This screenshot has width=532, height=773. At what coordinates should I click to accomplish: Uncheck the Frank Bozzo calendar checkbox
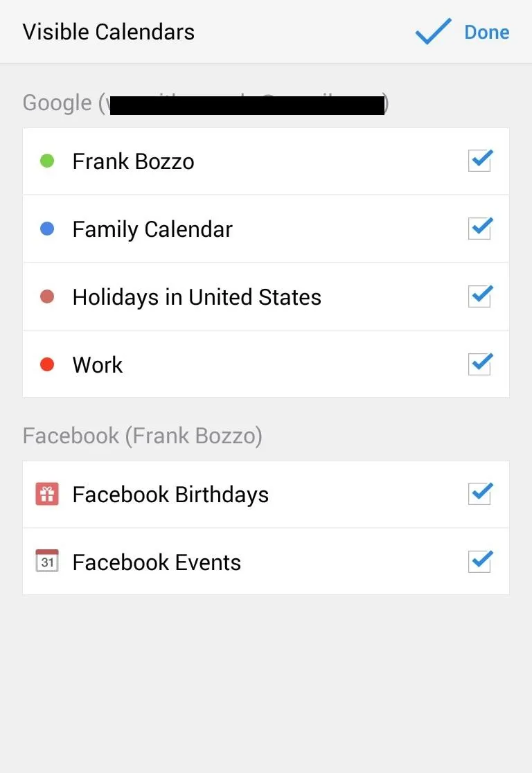coord(480,160)
